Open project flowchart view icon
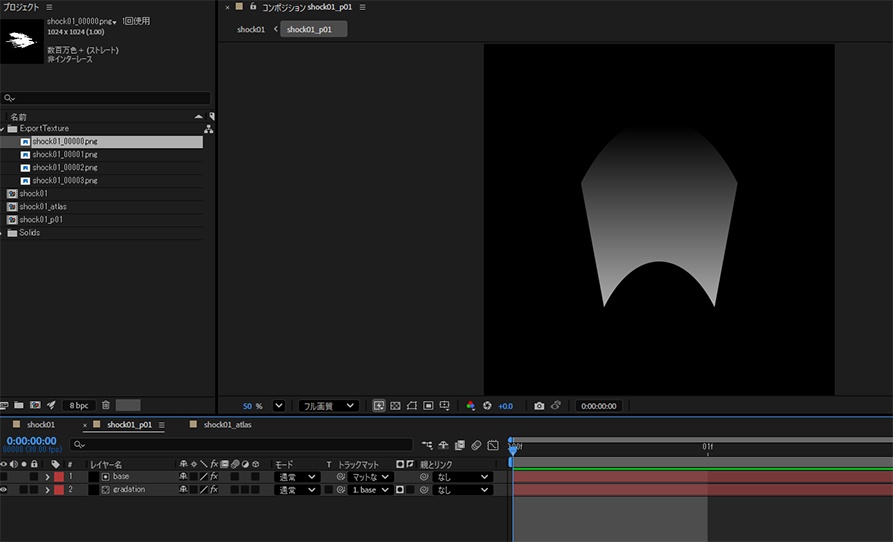Screen dimensions: 893x542 pos(208,129)
